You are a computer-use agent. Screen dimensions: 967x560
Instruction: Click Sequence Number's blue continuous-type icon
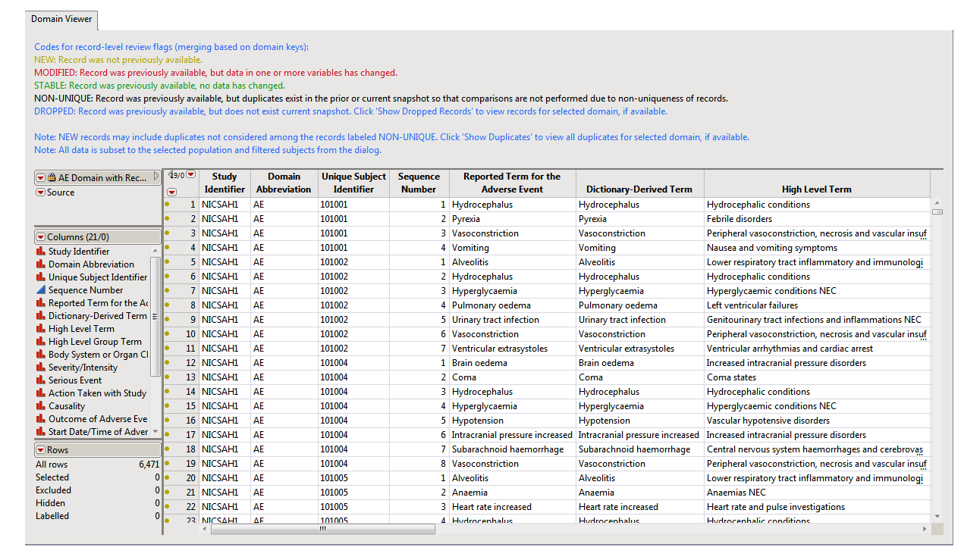pos(41,290)
